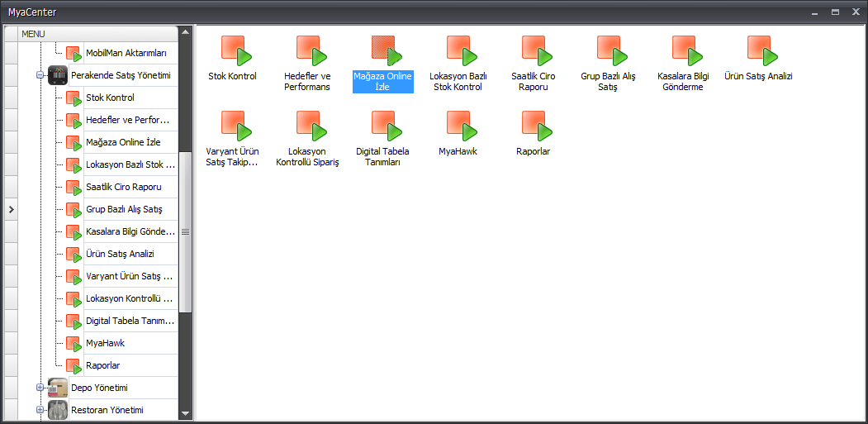This screenshot has width=868, height=424.
Task: Click Digital Tabela Tanım tree node icon
Action: click(x=74, y=322)
